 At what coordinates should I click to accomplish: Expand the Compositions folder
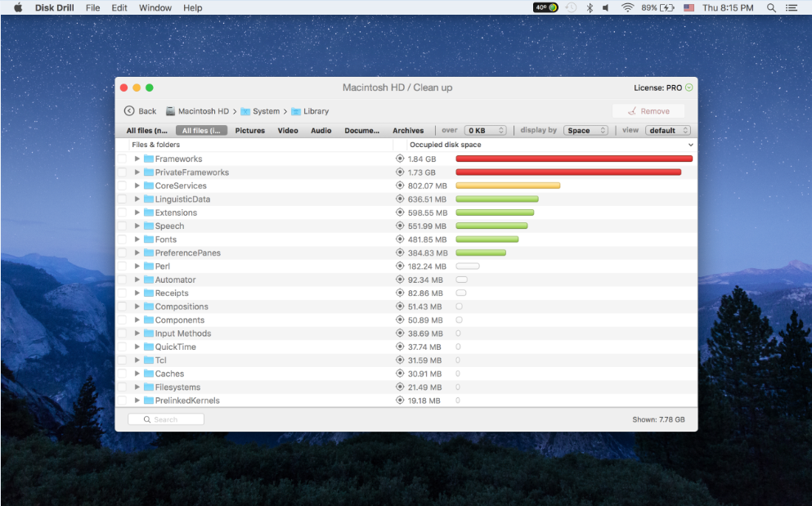pos(137,306)
